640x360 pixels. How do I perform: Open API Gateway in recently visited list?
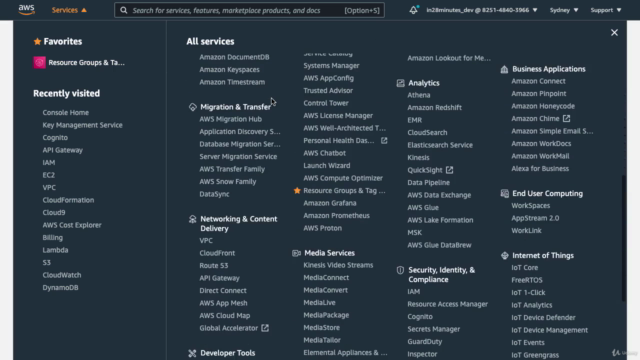click(x=62, y=150)
